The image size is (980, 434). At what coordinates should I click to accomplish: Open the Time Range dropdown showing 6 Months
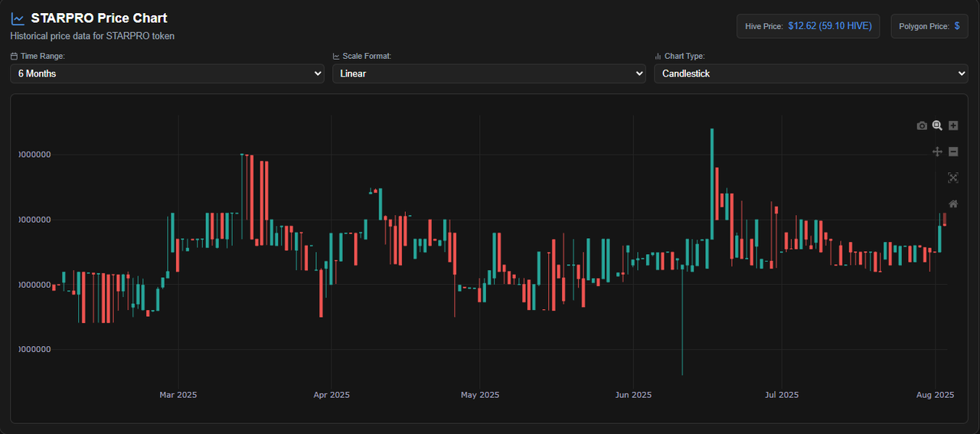coord(167,73)
